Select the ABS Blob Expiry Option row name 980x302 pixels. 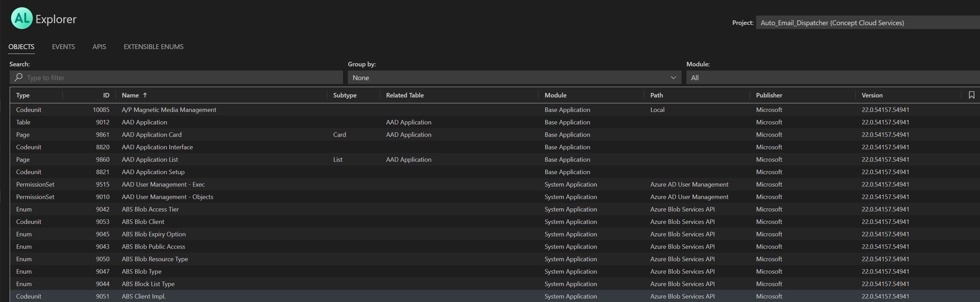pos(154,234)
